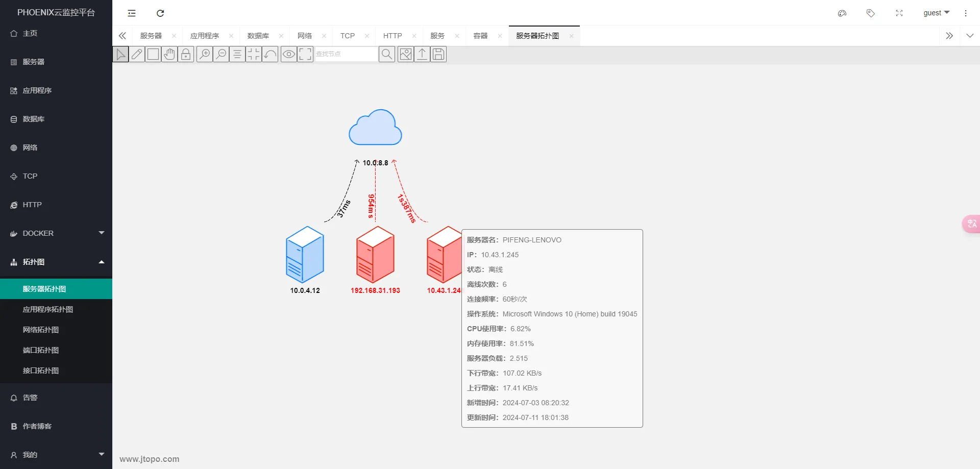Click the red server node 192.168.31.193
This screenshot has height=469, width=980.
click(375, 254)
